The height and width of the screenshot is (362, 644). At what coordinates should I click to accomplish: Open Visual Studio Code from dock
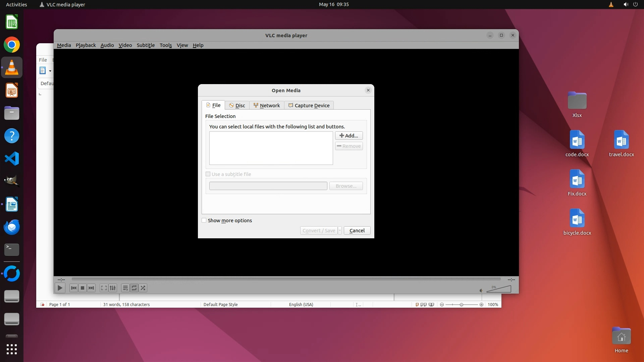(x=12, y=159)
